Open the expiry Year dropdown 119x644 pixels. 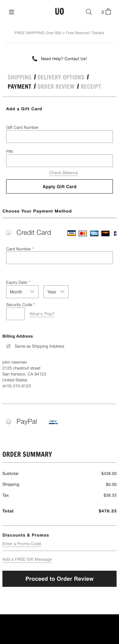56,292
